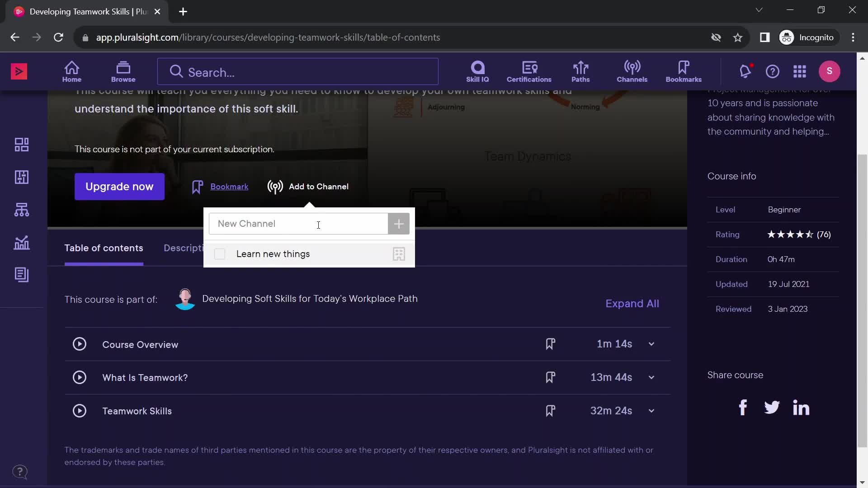This screenshot has height=488, width=868.
Task: Open Skill IQ from the navigation bar
Action: (x=477, y=71)
